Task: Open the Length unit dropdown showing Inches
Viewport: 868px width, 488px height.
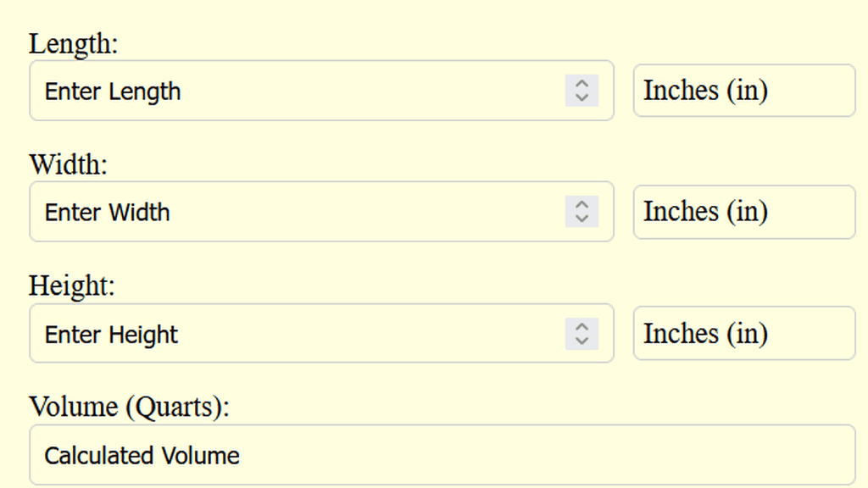Action: tap(743, 91)
